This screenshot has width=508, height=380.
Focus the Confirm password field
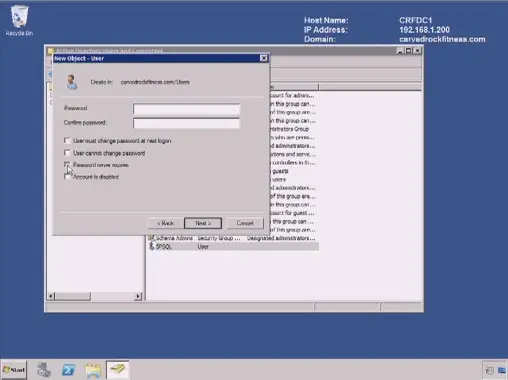(x=186, y=123)
